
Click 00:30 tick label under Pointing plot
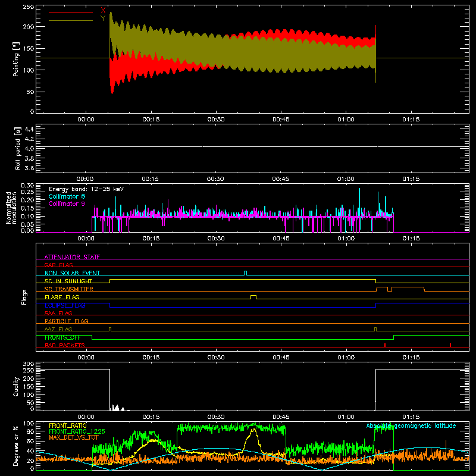pos(216,120)
